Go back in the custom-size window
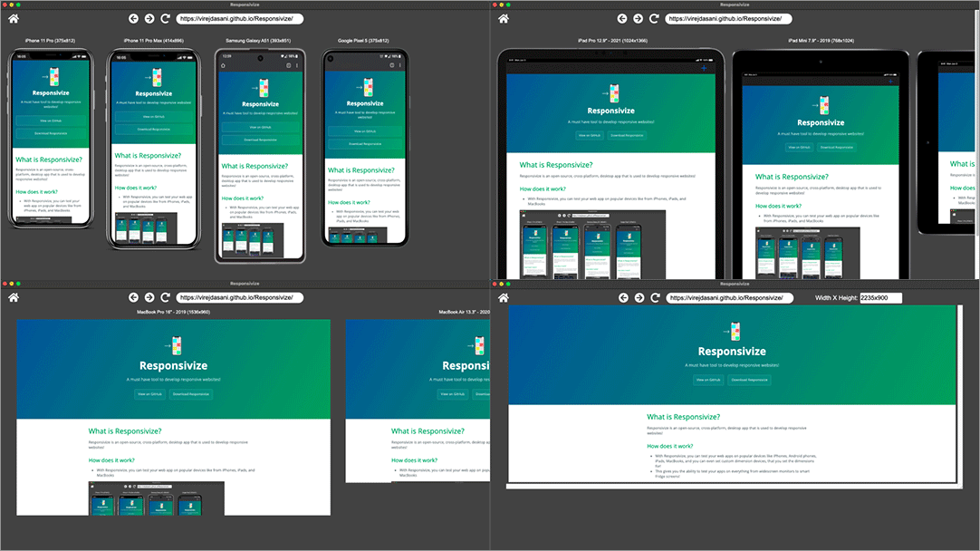Viewport: 980px width, 551px height. point(623,297)
